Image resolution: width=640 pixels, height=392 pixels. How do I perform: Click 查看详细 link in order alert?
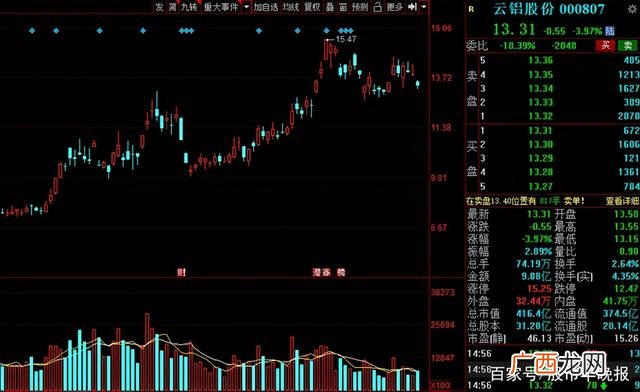tap(622, 201)
